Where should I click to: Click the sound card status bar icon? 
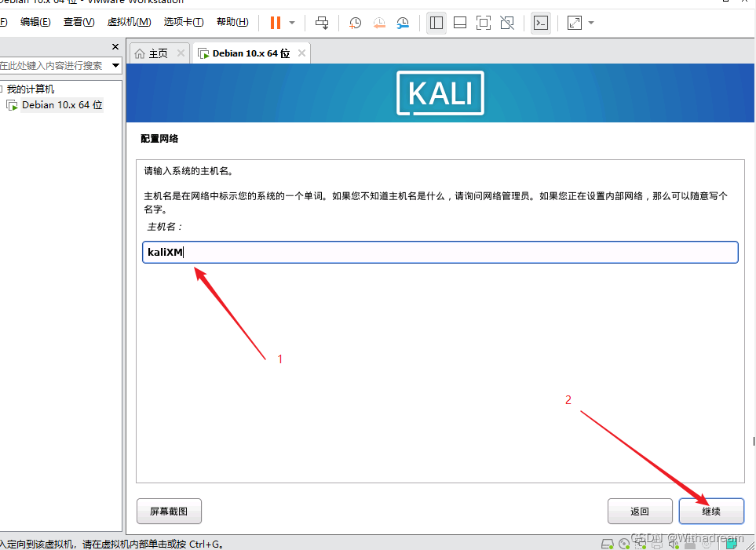coord(674,545)
